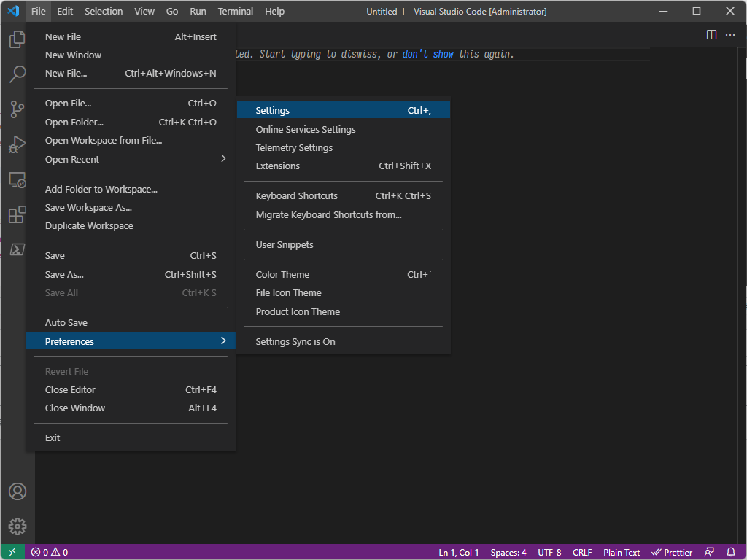Screen dimensions: 747x560
Task: Choose Close Editor
Action: click(131, 389)
